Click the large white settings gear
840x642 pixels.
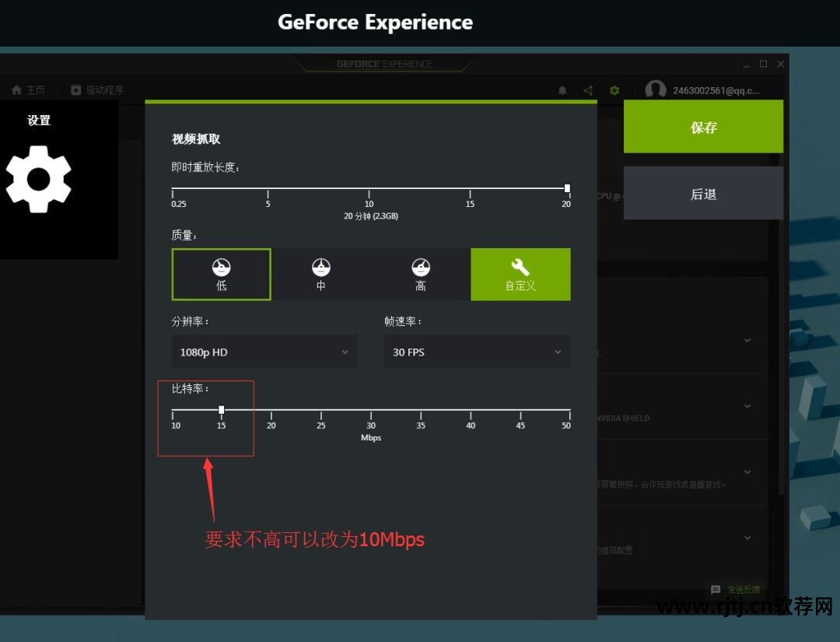click(x=39, y=179)
